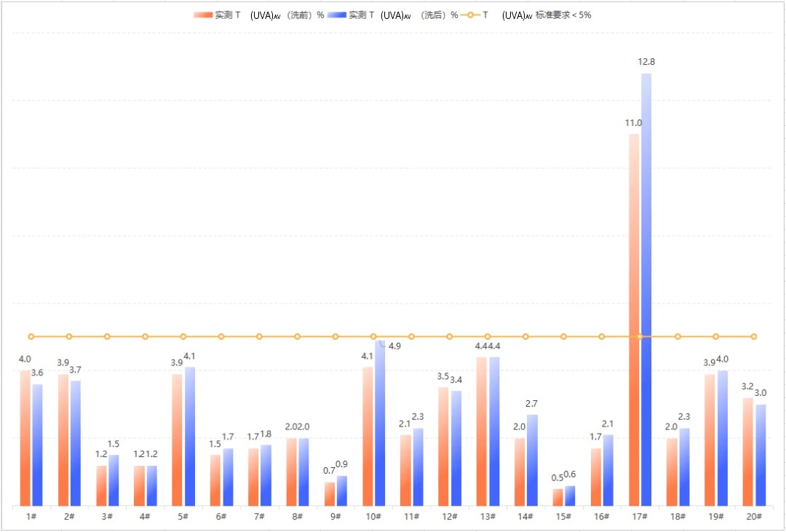786x532 pixels.
Task: Click the orange legend swatch for 洗前 series
Action: 203,15
